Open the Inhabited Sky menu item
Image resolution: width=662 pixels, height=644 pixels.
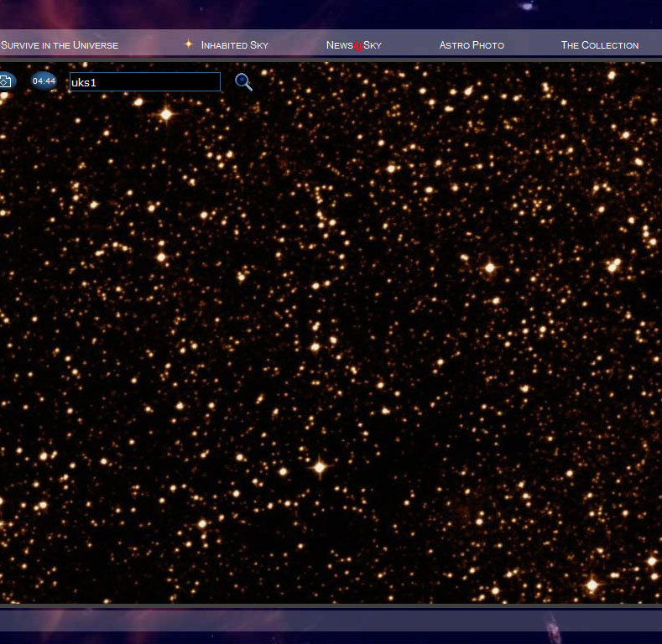pyautogui.click(x=235, y=45)
